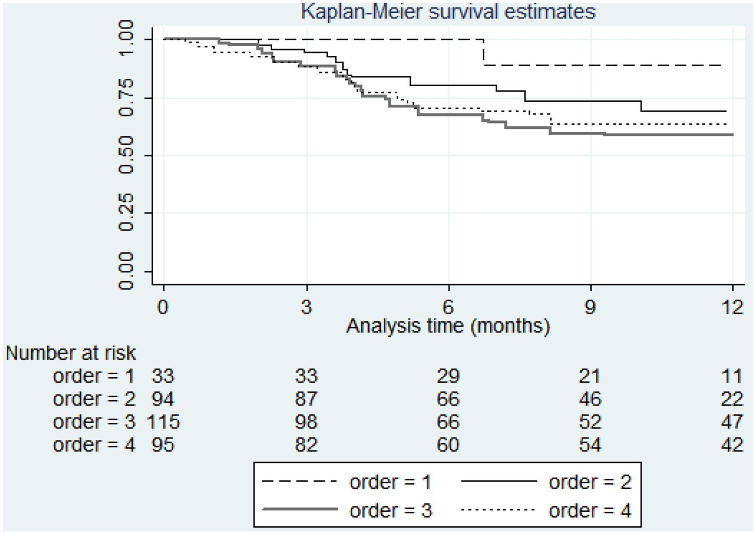
Task: Click the thick gray line sample for order 3
Action: point(300,509)
